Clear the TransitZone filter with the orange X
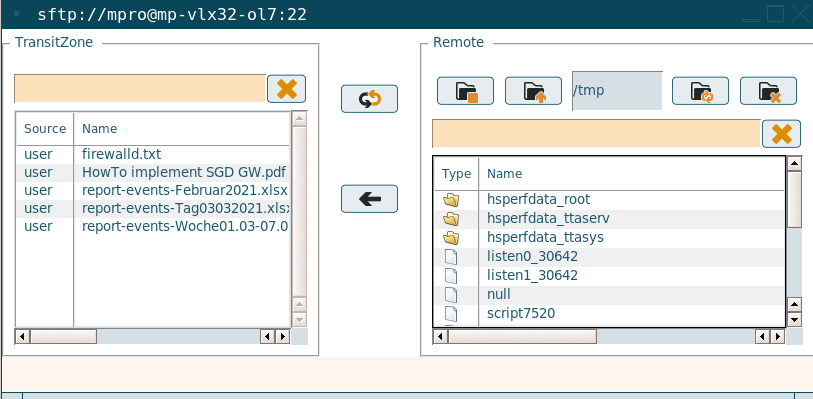 (286, 89)
